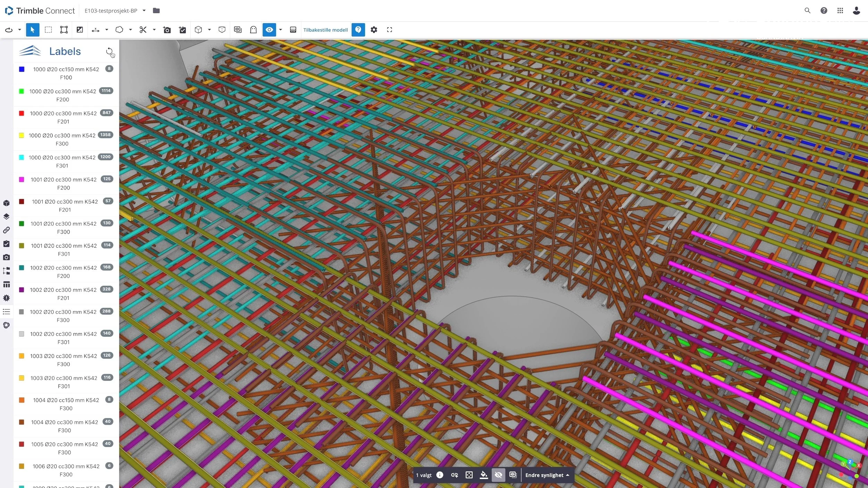The width and height of the screenshot is (868, 488).
Task: Toggle the perspective box projection icon
Action: coord(222,30)
